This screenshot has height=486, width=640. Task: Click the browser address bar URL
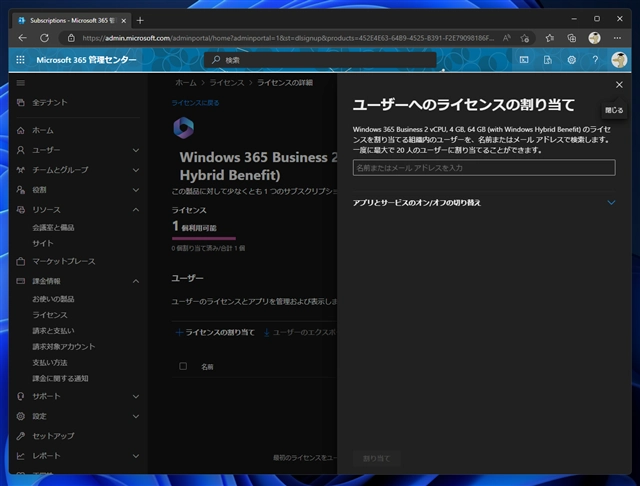[x=288, y=38]
